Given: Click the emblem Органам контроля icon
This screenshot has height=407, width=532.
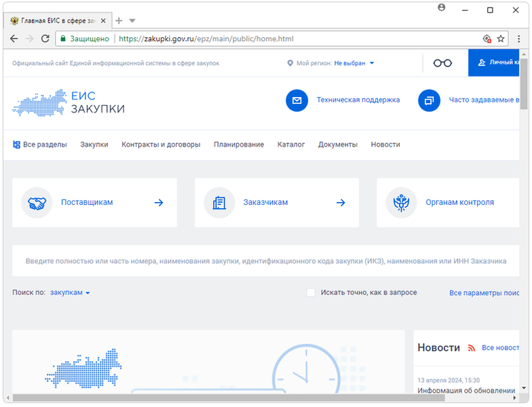Looking at the screenshot, I should [402, 203].
